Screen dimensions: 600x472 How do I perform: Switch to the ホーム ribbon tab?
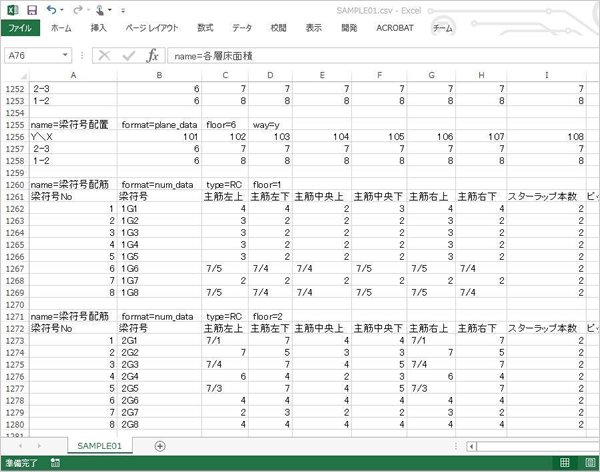[x=61, y=28]
